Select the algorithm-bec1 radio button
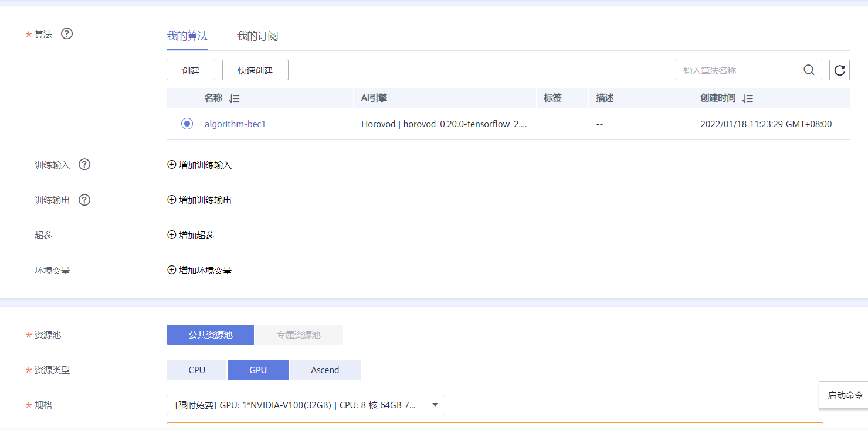 click(x=187, y=124)
